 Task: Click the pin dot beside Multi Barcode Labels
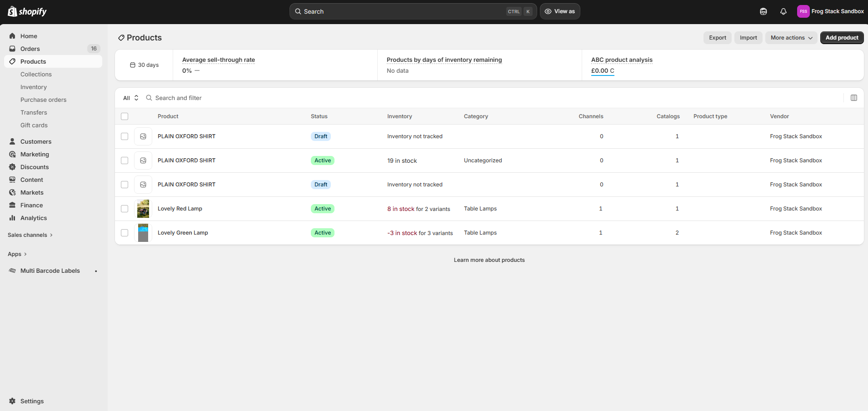coord(96,271)
